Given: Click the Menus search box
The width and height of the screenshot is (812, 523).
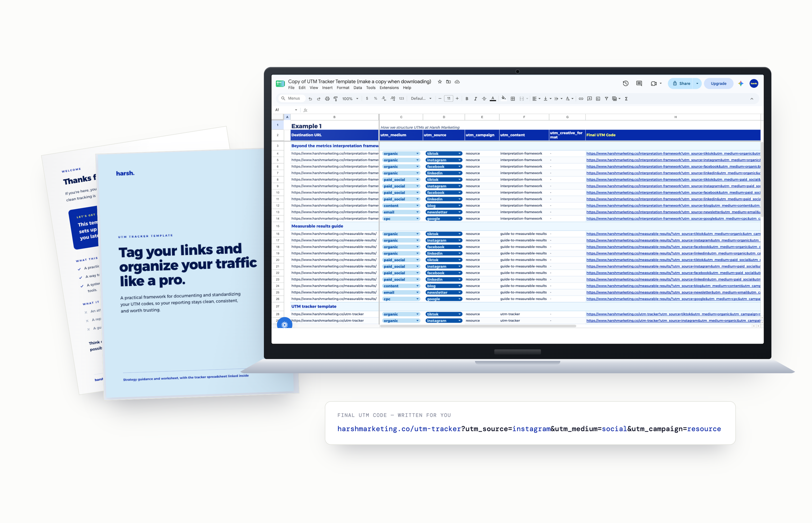Looking at the screenshot, I should click(x=291, y=98).
